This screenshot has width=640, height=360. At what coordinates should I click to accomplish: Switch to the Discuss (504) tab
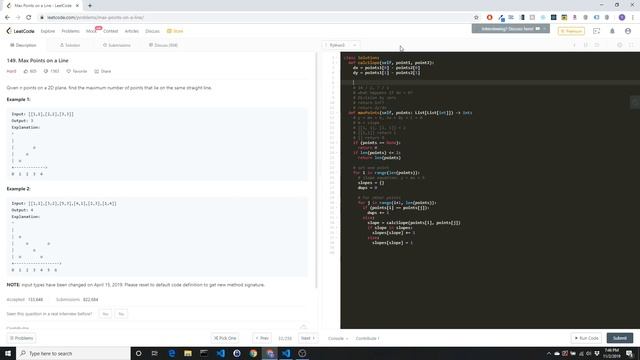point(163,45)
